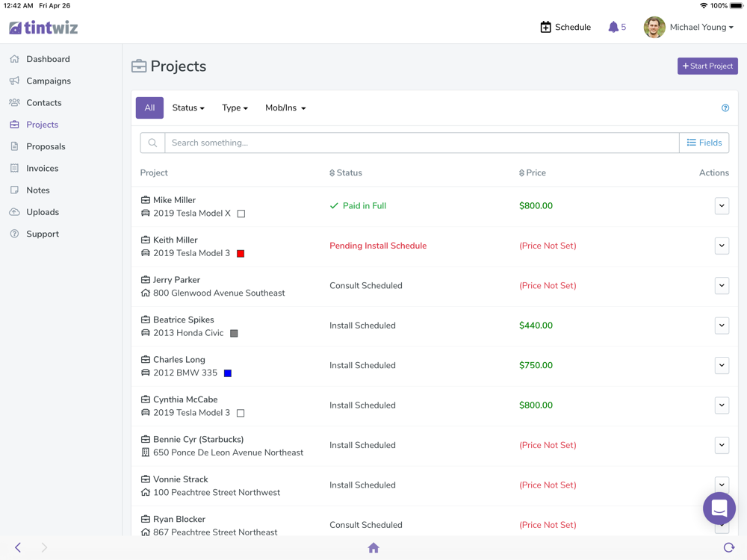
Task: Select the All filter tab
Action: pos(149,108)
